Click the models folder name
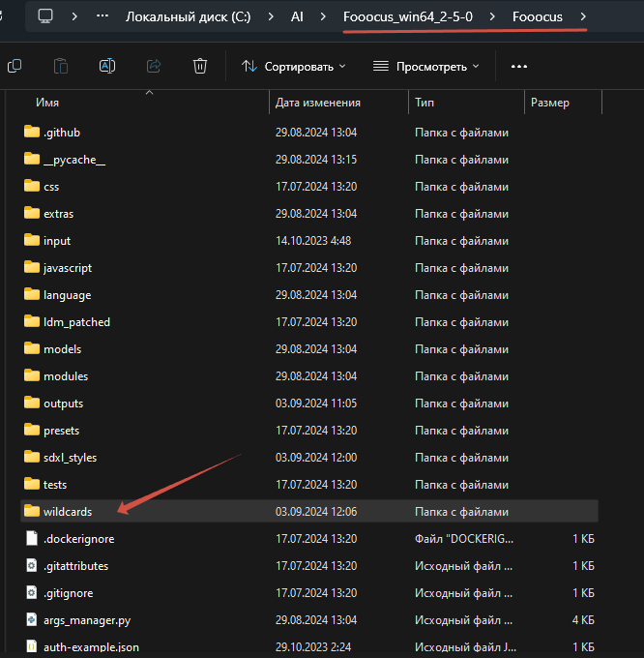This screenshot has width=644, height=658. point(63,349)
